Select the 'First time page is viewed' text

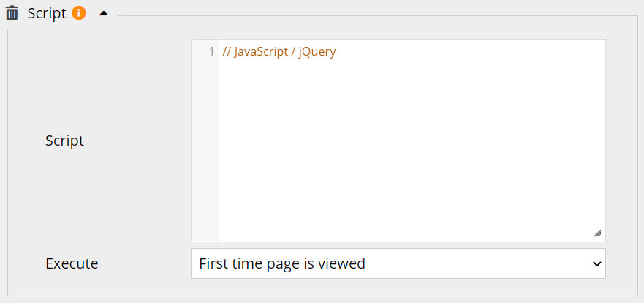281,263
